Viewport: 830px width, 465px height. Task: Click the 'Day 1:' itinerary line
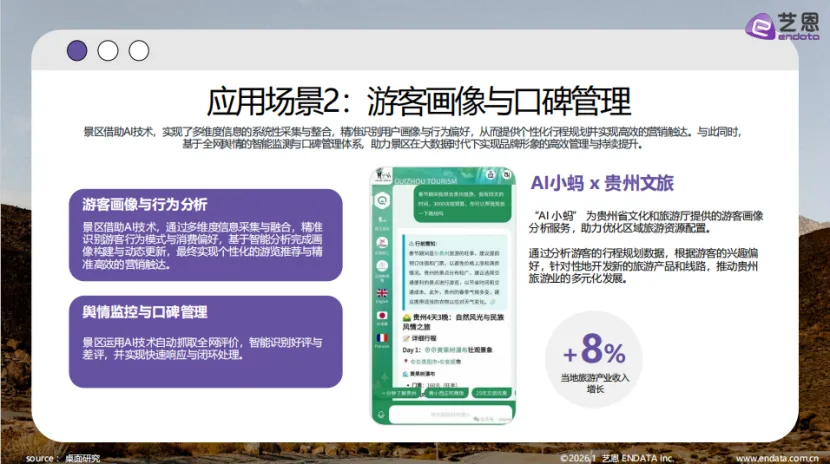click(x=447, y=350)
